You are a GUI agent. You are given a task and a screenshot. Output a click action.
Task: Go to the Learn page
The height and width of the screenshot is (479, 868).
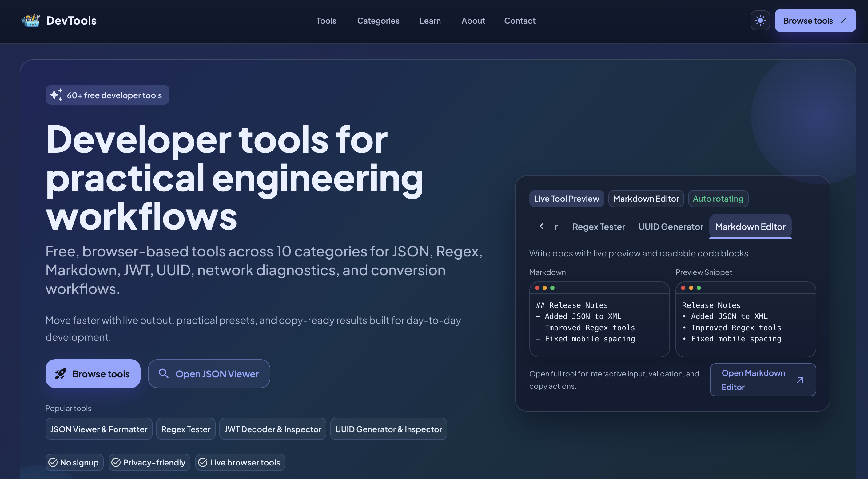coord(430,21)
